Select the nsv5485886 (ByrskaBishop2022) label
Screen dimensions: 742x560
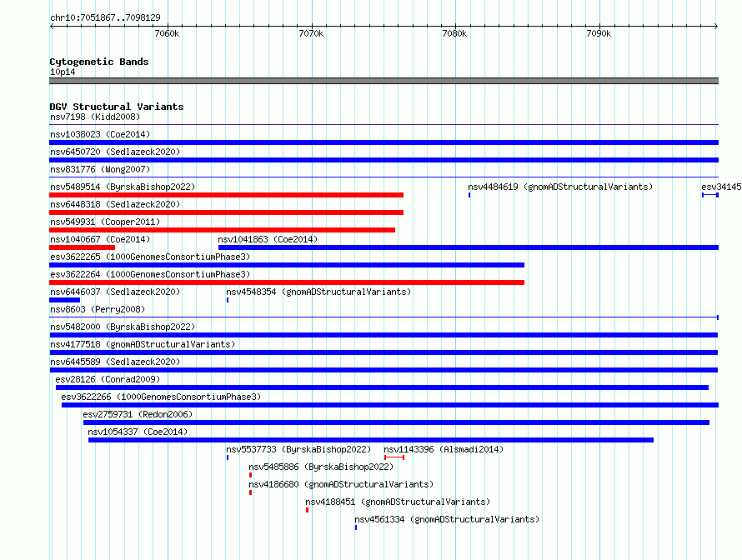(x=321, y=467)
